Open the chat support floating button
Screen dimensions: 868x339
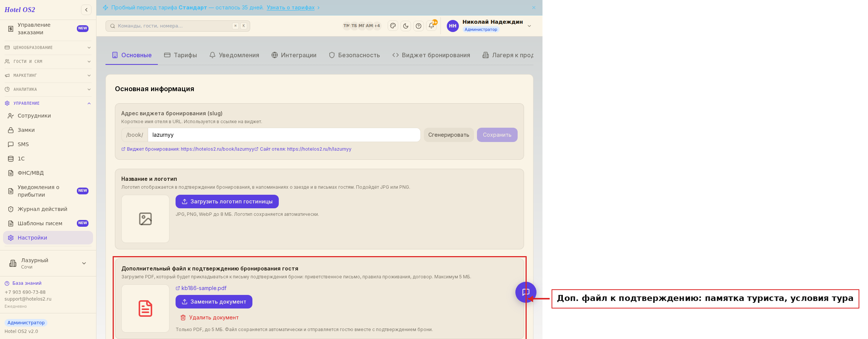click(x=526, y=292)
